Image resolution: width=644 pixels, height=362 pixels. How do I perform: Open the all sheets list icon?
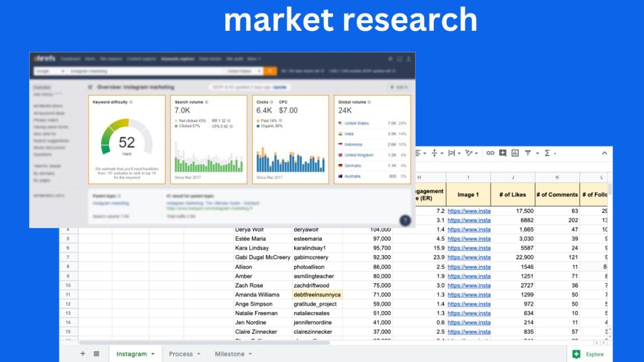(x=96, y=354)
